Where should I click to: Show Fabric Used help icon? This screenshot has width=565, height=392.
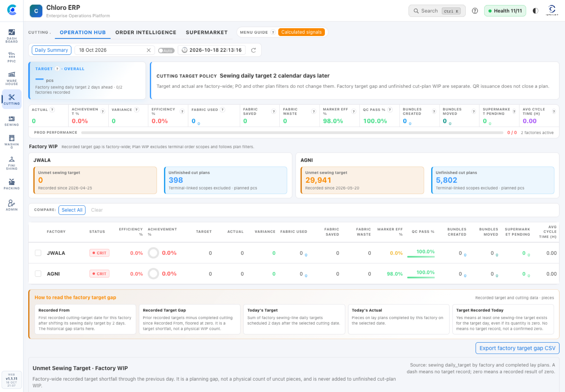[x=222, y=110]
